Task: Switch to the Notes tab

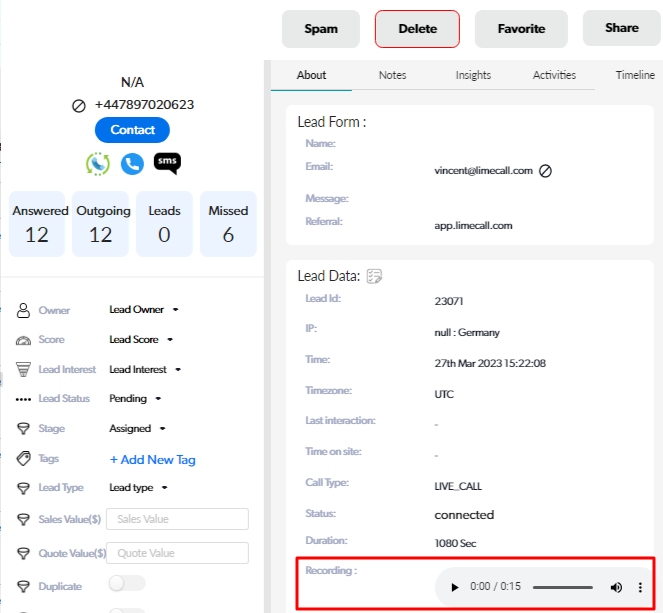Action: (x=392, y=75)
